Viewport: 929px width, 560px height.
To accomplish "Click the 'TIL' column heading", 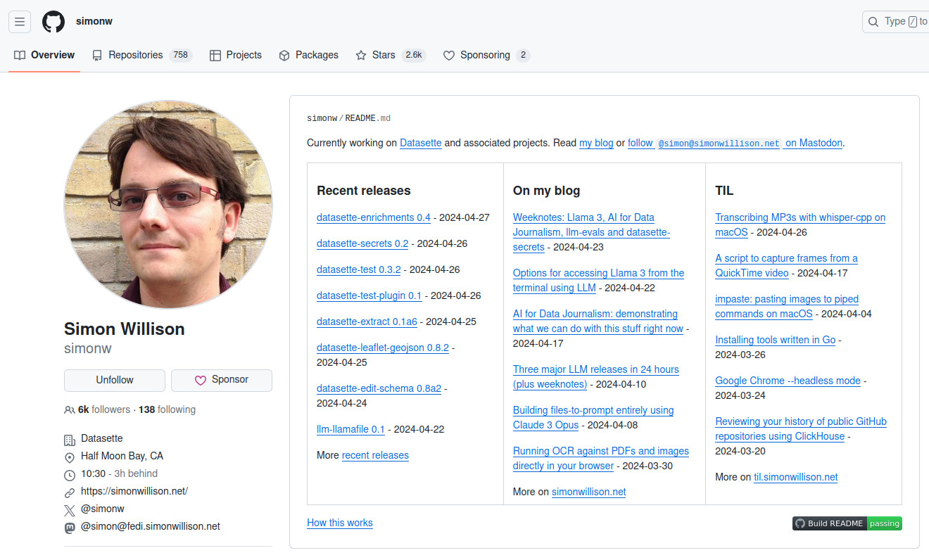I will pos(724,191).
